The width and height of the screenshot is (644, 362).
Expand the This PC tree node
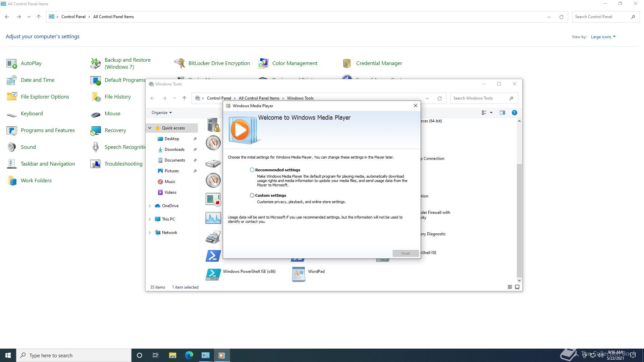[150, 219]
